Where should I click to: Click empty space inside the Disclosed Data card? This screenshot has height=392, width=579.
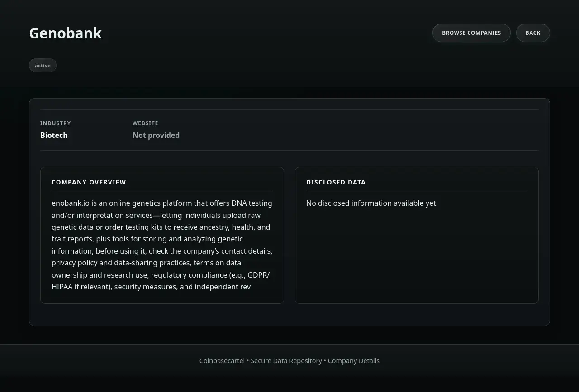click(x=416, y=258)
